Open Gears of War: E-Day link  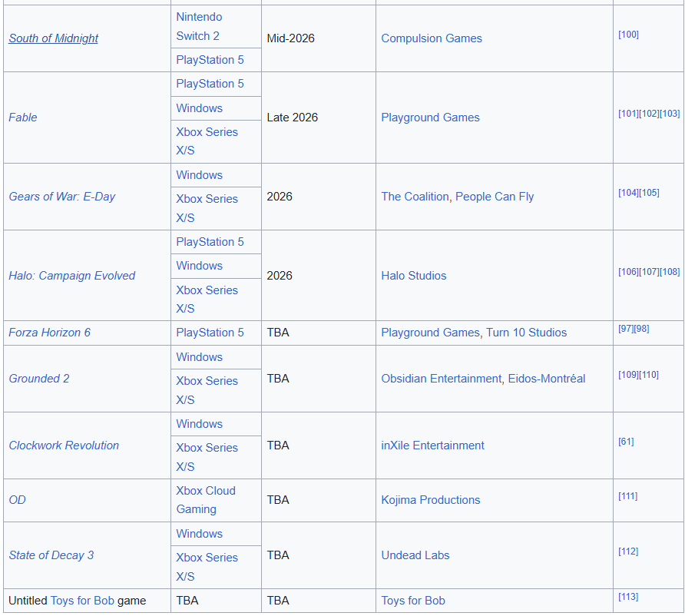[62, 197]
